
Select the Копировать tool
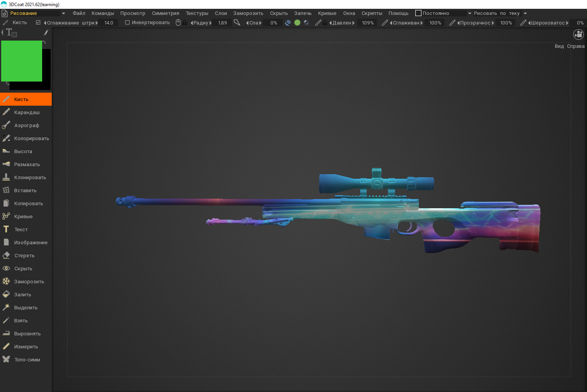click(x=26, y=203)
